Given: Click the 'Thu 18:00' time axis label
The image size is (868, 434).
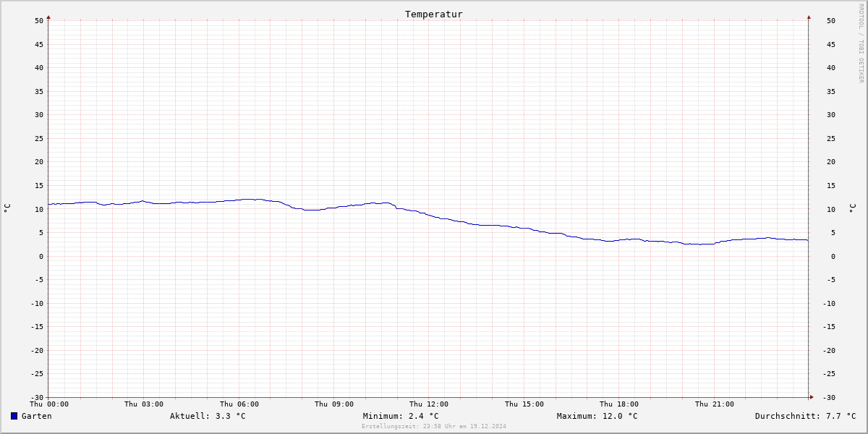Looking at the screenshot, I should coord(619,404).
